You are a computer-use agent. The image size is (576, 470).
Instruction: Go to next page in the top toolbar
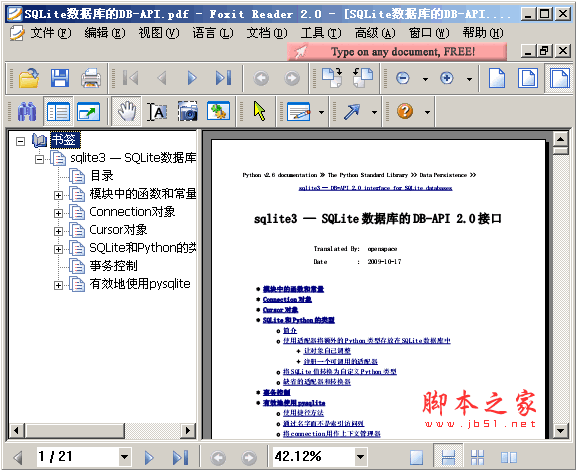point(192,78)
